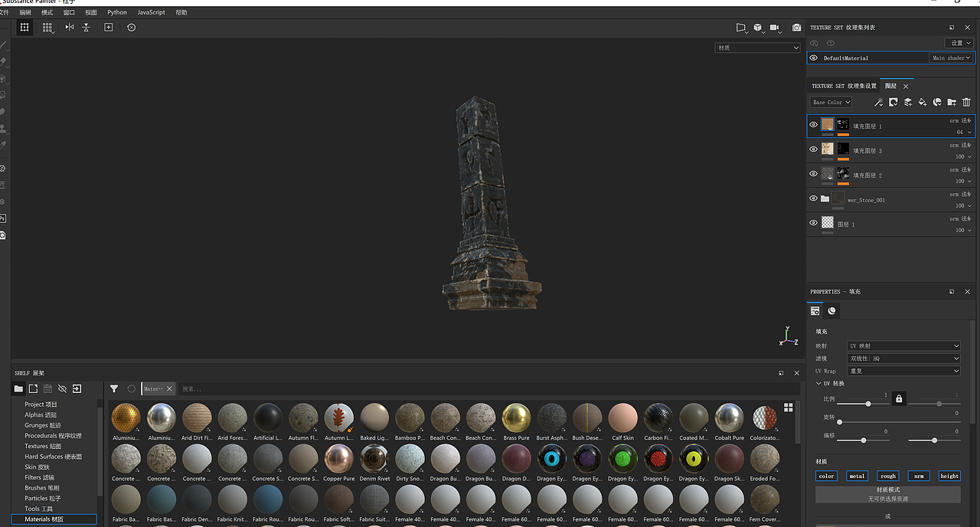
Task: Hide the wer_Stone_001 folder layer
Action: (813, 198)
